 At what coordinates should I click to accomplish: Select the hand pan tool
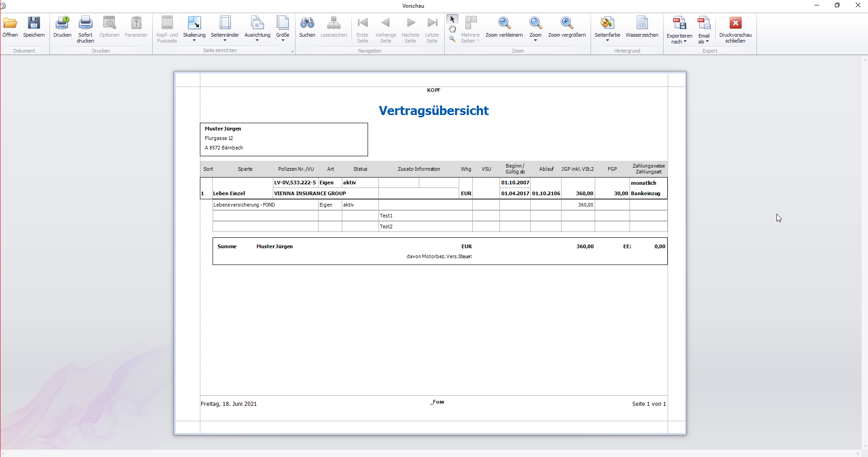(x=452, y=29)
